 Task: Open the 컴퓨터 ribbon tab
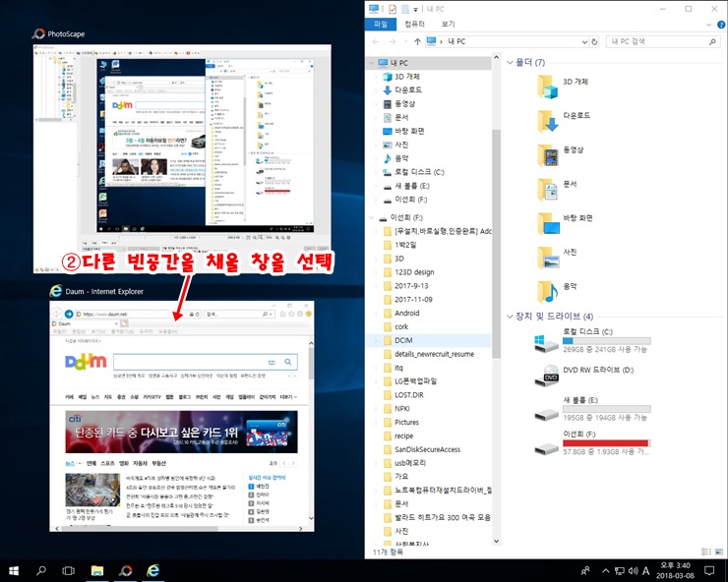coord(414,24)
